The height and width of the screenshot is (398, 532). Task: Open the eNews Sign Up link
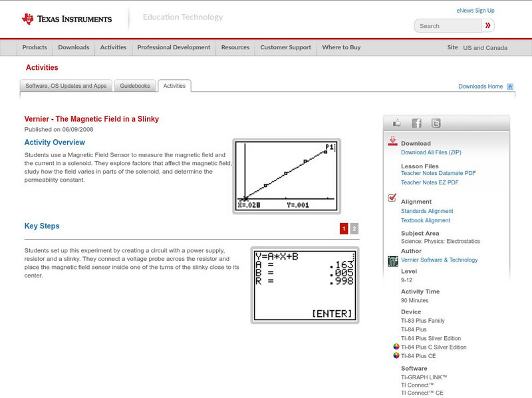pyautogui.click(x=475, y=10)
